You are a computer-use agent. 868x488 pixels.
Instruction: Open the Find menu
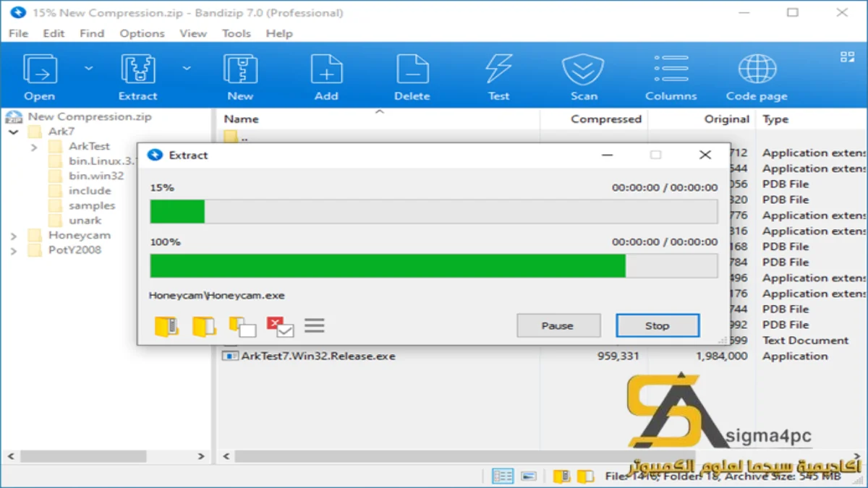pos(92,33)
